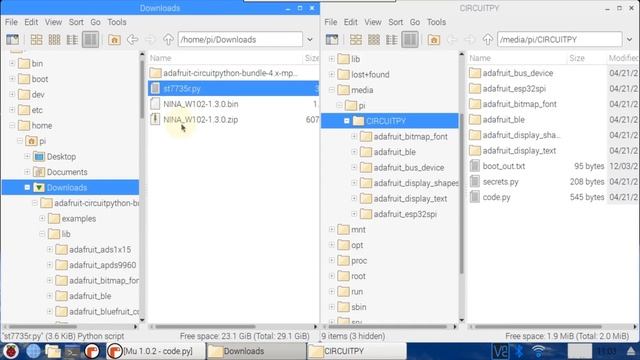
Task: Switch CIRCUITPY window to thumbnail view
Action: (x=374, y=40)
